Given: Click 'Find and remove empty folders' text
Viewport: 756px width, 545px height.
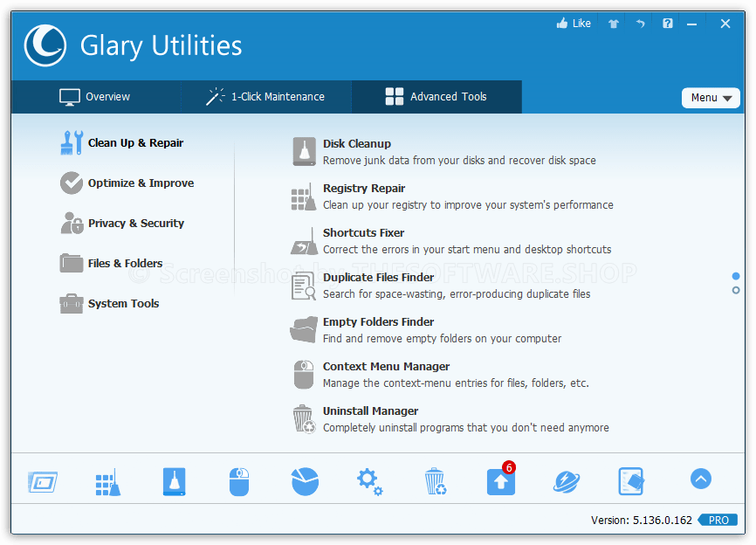Looking at the screenshot, I should click(442, 339).
